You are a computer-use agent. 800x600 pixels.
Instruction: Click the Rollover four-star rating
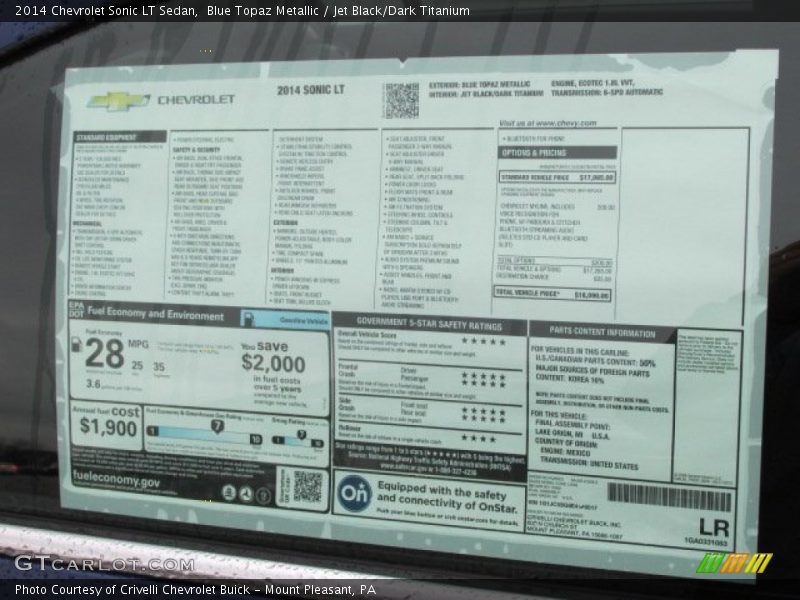479,438
